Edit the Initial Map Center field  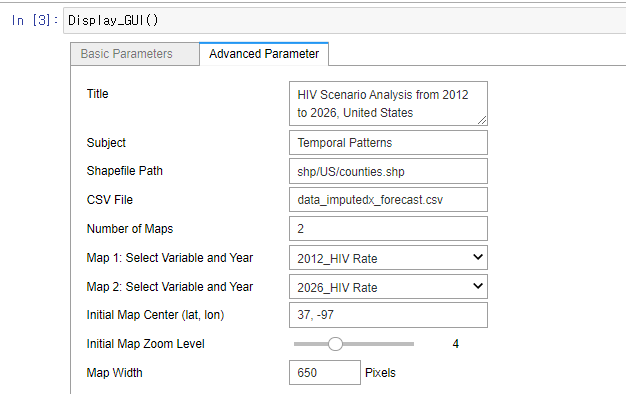(388, 315)
